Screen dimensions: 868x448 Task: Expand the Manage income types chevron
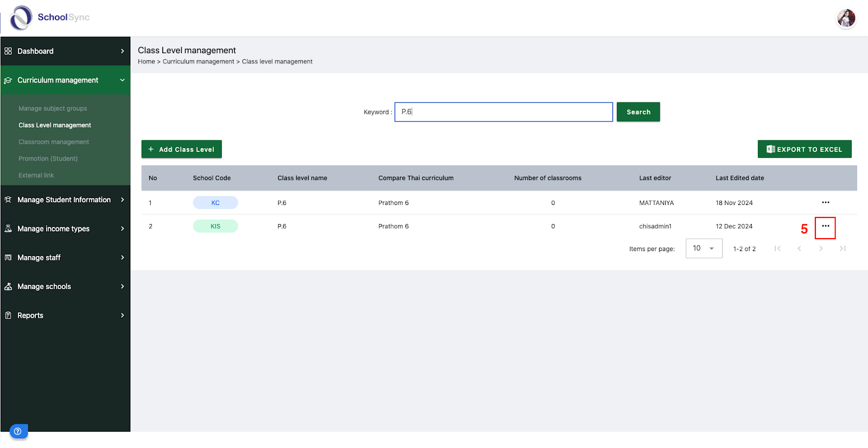tap(122, 229)
